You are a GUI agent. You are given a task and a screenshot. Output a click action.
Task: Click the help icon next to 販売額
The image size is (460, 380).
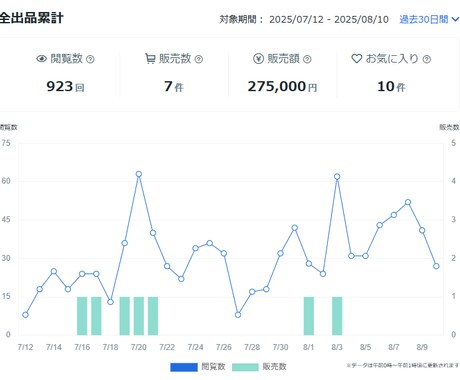[307, 59]
